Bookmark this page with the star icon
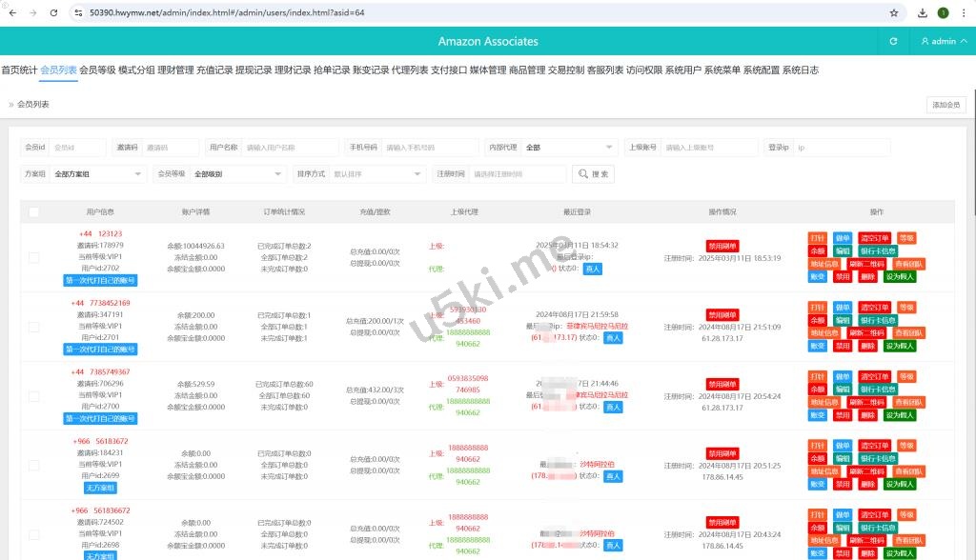The image size is (976, 560). [894, 13]
